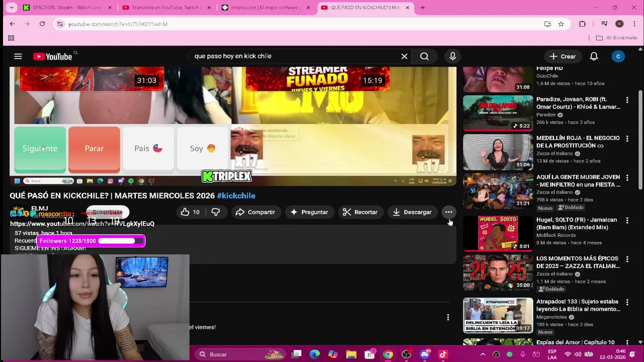
Task: Click the Preguntar button
Action: coord(309,212)
